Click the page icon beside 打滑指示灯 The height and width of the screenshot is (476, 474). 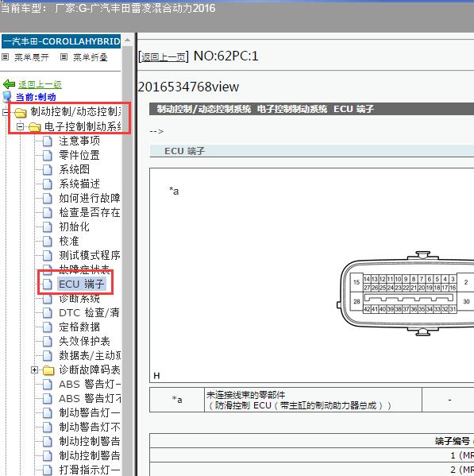[48, 470]
